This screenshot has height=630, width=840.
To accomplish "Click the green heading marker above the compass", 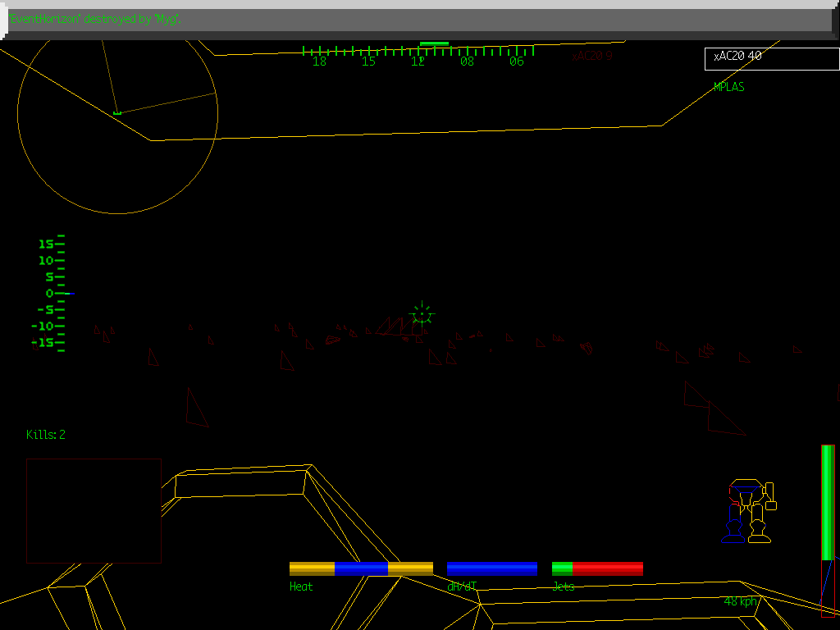I will click(x=434, y=43).
